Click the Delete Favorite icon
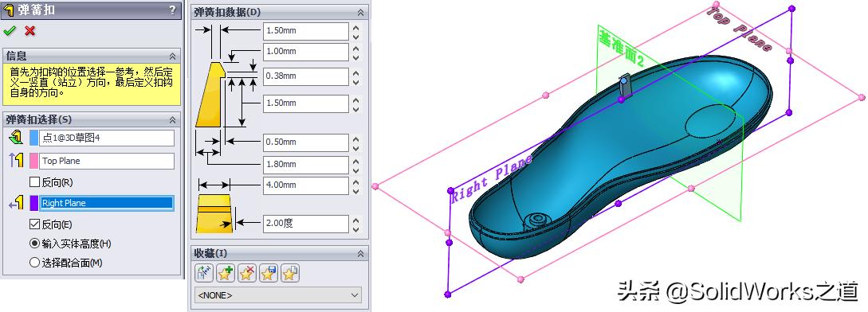Screen dimensions: 868x312 click(247, 273)
